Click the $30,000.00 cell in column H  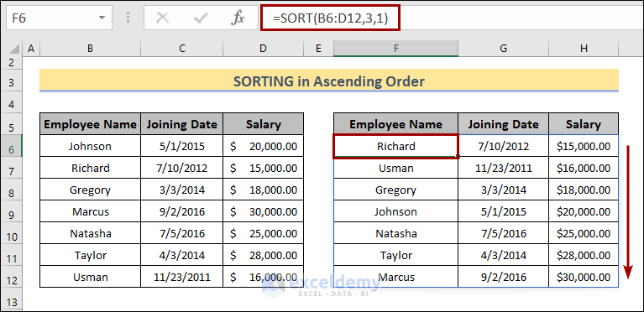tap(584, 277)
